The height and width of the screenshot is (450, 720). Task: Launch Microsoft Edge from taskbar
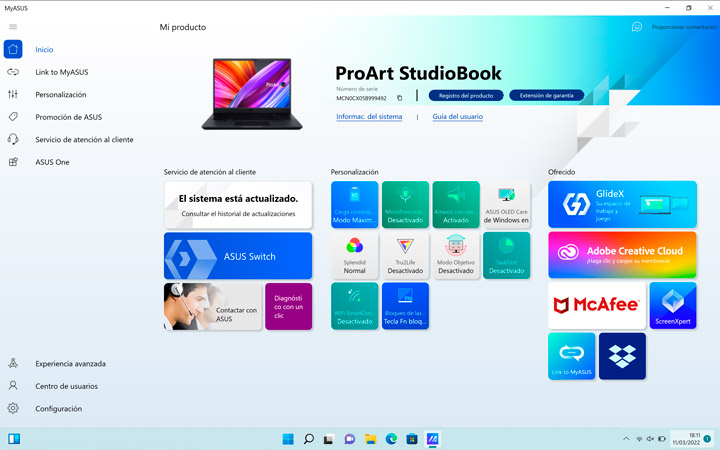click(391, 439)
